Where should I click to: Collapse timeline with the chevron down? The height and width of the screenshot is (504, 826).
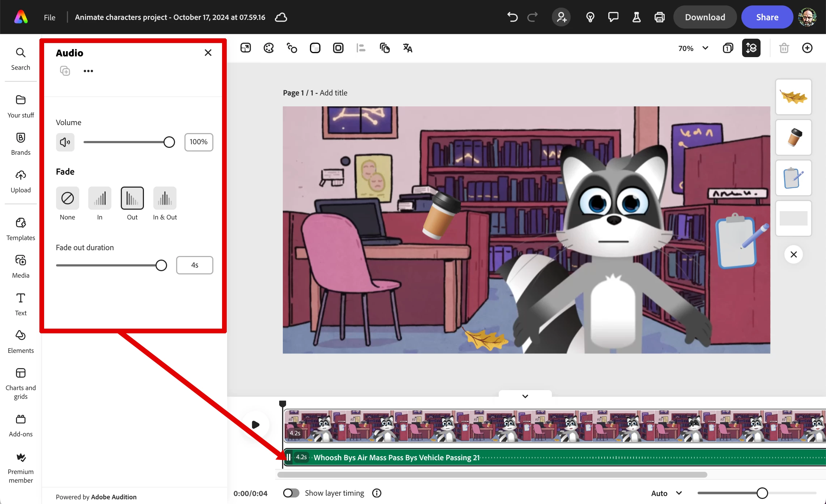click(525, 396)
